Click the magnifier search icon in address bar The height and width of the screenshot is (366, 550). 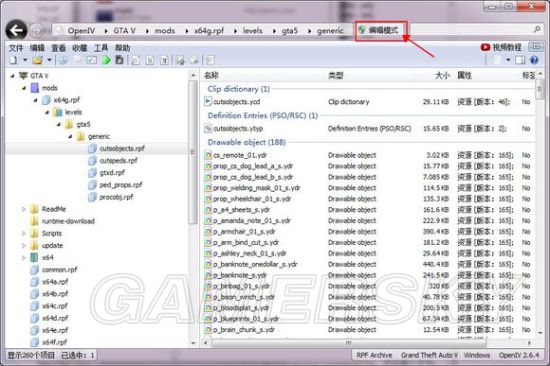click(x=537, y=30)
